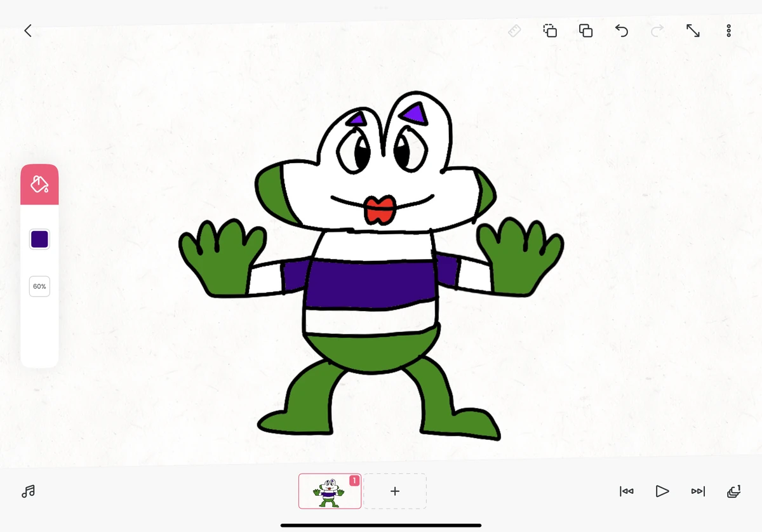The height and width of the screenshot is (532, 762).
Task: Open the purple color swatch picker
Action: (39, 239)
